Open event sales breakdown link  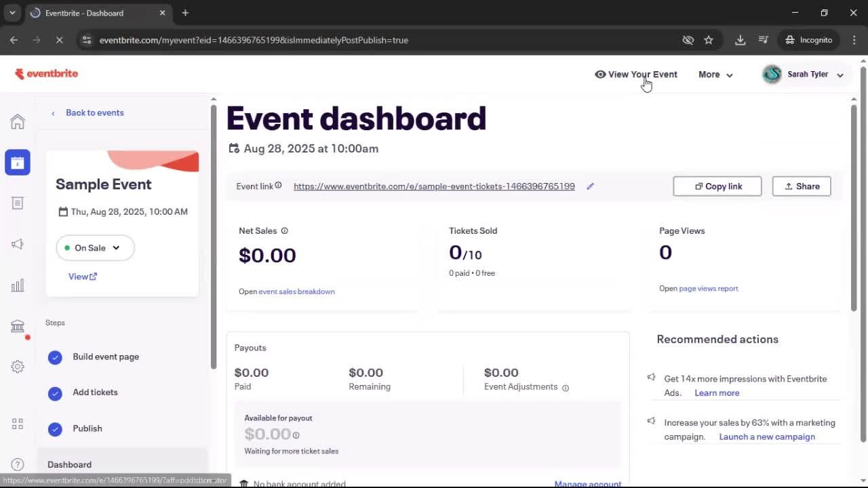tap(296, 291)
